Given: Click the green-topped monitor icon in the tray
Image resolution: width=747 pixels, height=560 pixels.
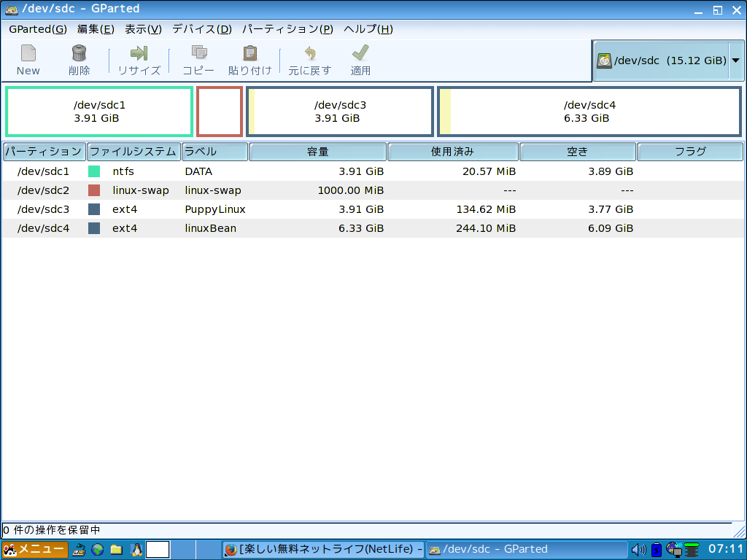Looking at the screenshot, I should click(x=692, y=550).
